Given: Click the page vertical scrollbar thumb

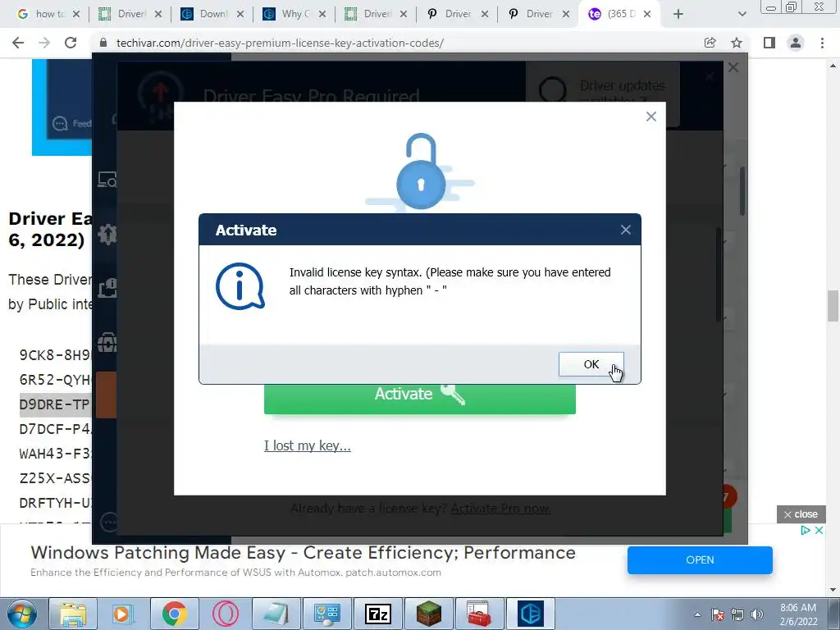Looking at the screenshot, I should (833, 306).
